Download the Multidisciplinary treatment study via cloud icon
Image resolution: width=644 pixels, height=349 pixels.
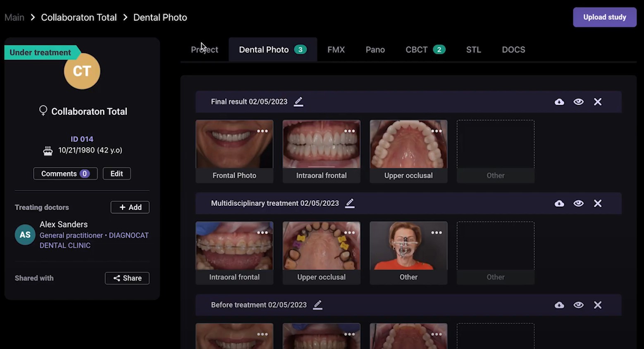(559, 203)
